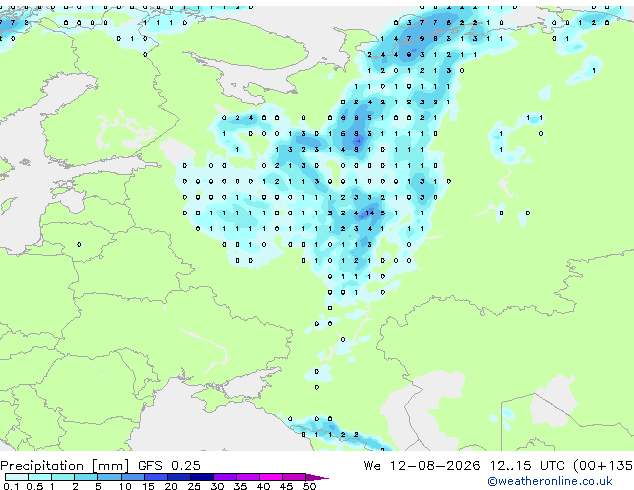Select the 5–10 mm legend color swatch

(109, 477)
